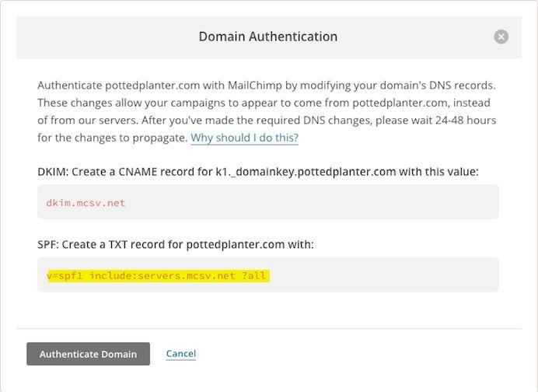Select the dkim.mcsv.net CNAME value text

click(86, 203)
